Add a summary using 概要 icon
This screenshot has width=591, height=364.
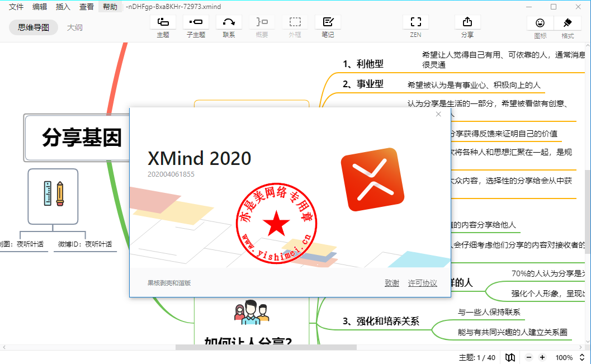pyautogui.click(x=262, y=22)
